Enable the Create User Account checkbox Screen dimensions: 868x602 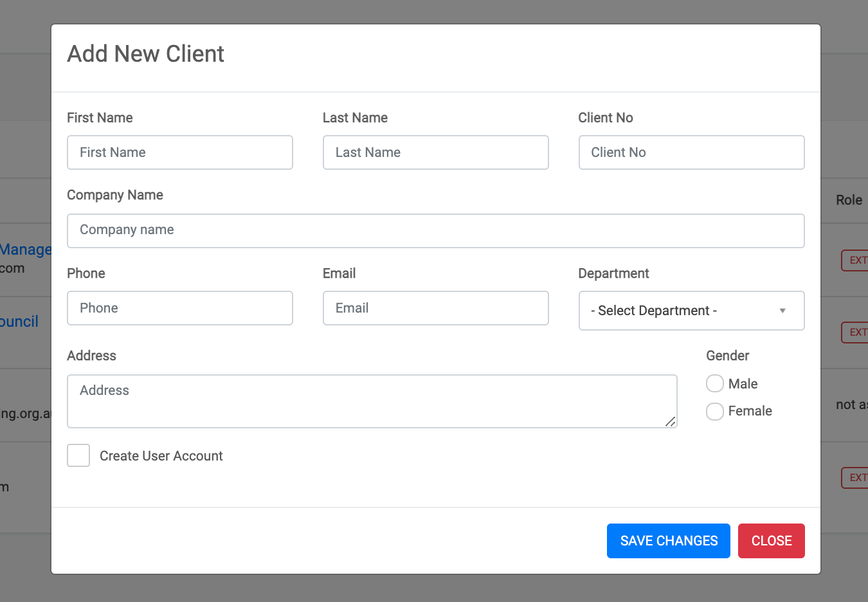point(78,455)
